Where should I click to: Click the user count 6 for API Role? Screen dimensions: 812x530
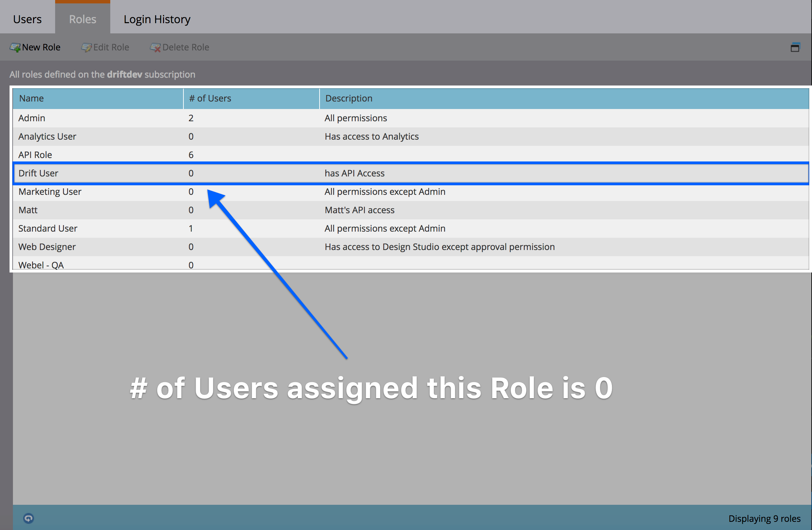coord(191,155)
